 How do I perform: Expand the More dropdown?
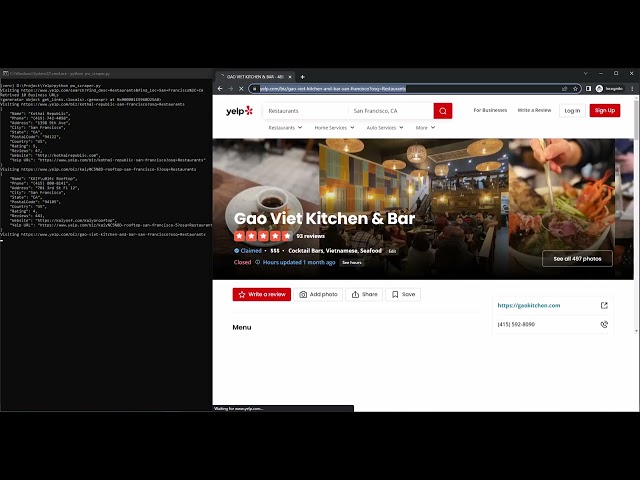(425, 128)
